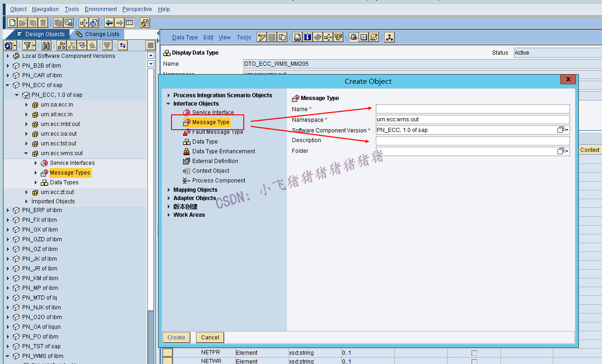
Task: Click the grey forward arrow icon
Action: 119,23
